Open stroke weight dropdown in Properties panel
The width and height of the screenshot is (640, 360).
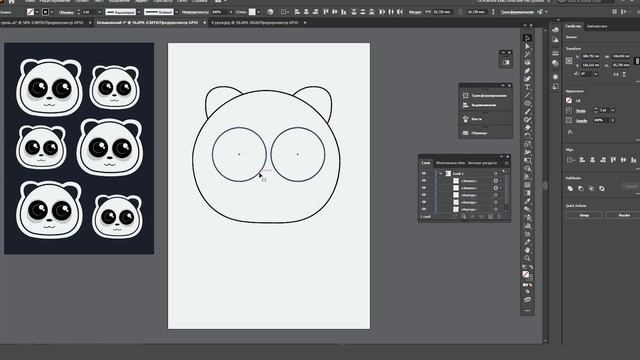[613, 110]
